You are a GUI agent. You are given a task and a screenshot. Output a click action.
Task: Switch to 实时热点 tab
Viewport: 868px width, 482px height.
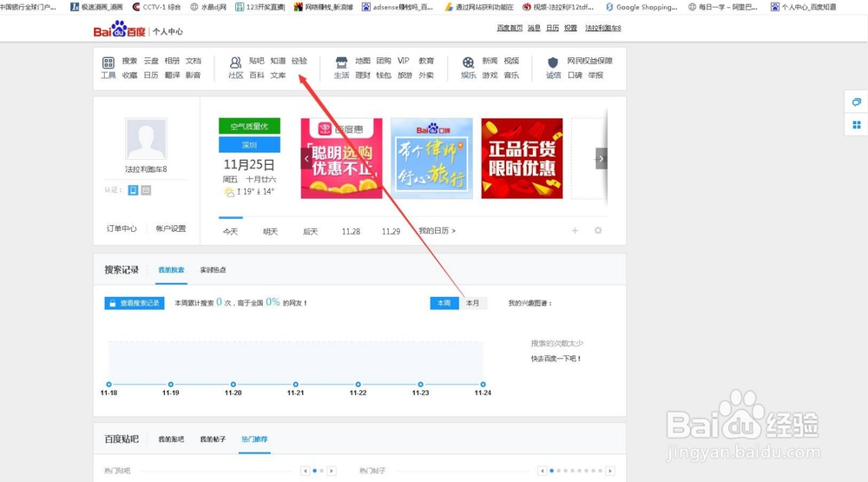point(213,270)
